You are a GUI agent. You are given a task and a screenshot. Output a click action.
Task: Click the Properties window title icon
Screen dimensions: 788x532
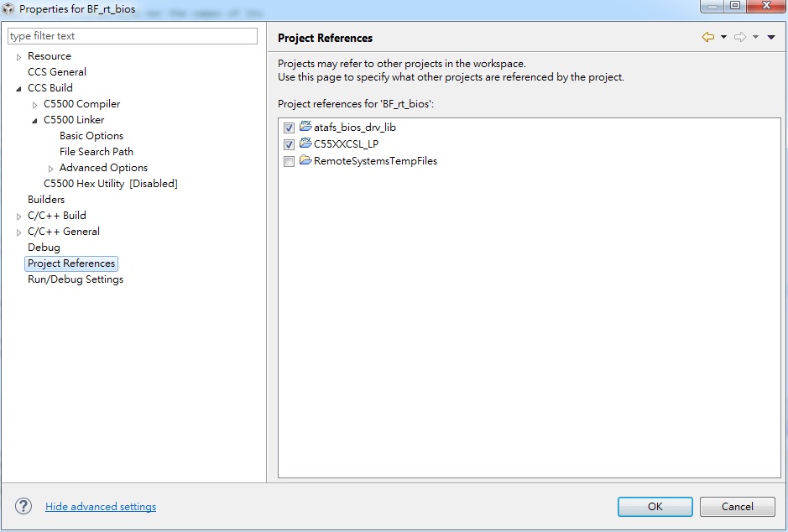click(9, 8)
